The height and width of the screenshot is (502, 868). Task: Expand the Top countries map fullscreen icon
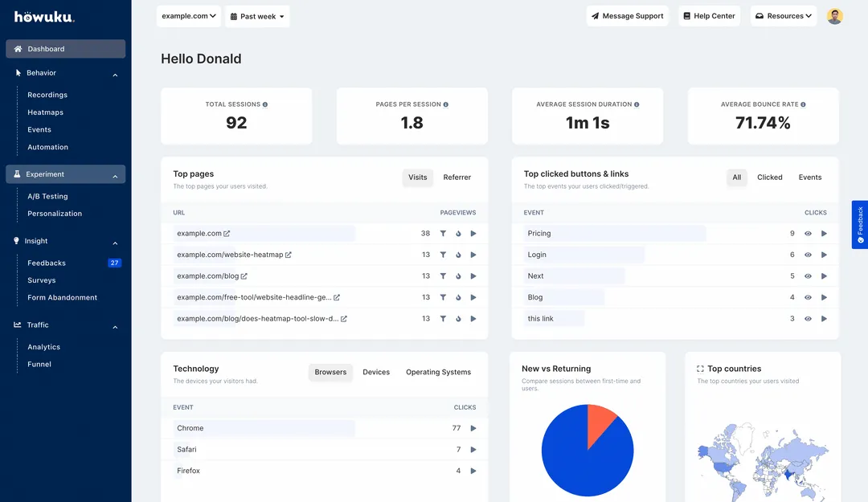click(700, 369)
